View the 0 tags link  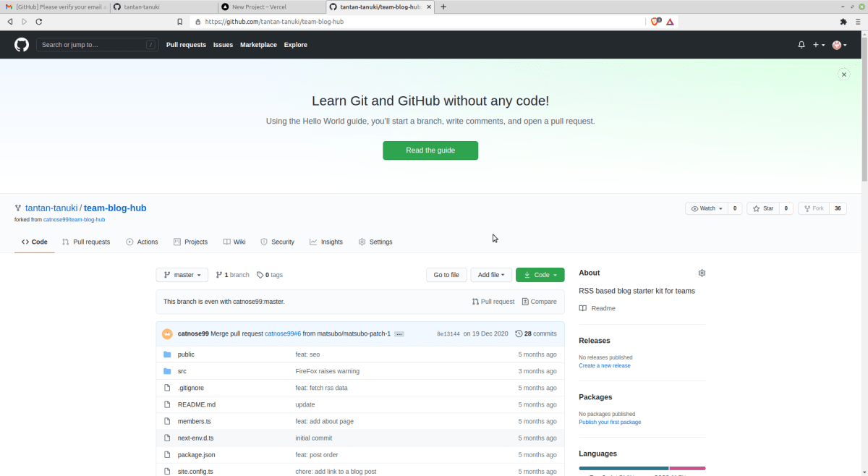(270, 275)
